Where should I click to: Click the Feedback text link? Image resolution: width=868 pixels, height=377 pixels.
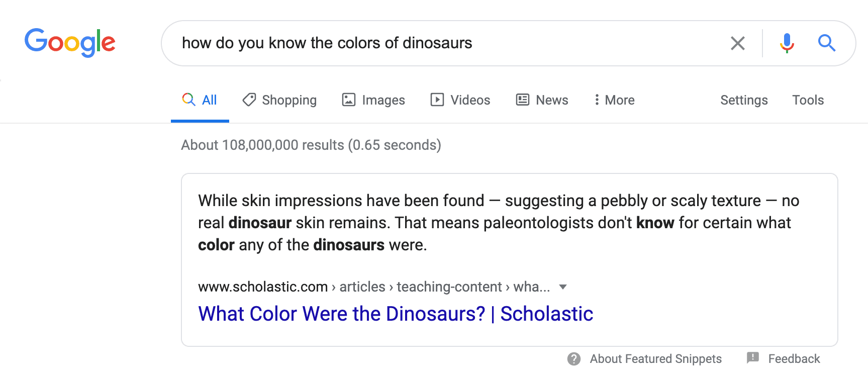[x=794, y=359]
